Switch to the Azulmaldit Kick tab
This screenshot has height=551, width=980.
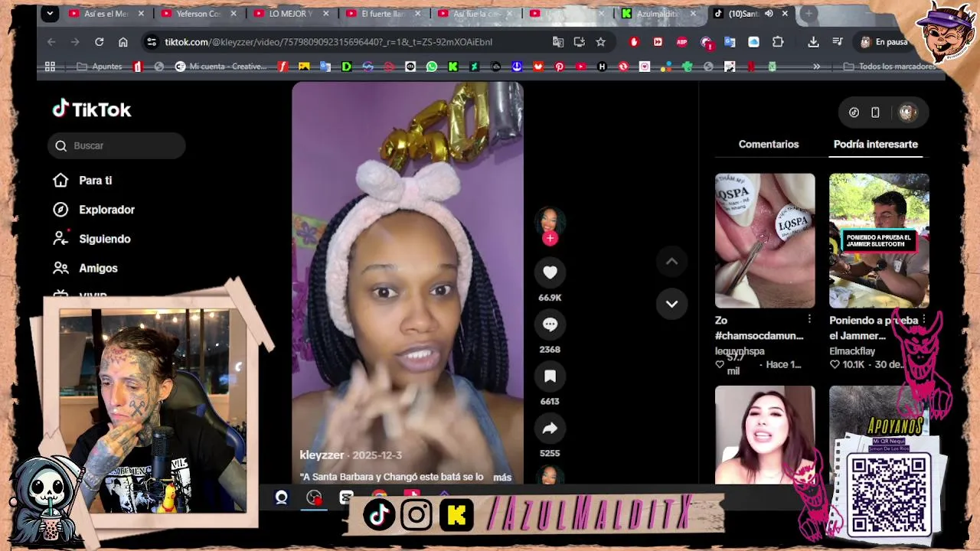click(658, 14)
